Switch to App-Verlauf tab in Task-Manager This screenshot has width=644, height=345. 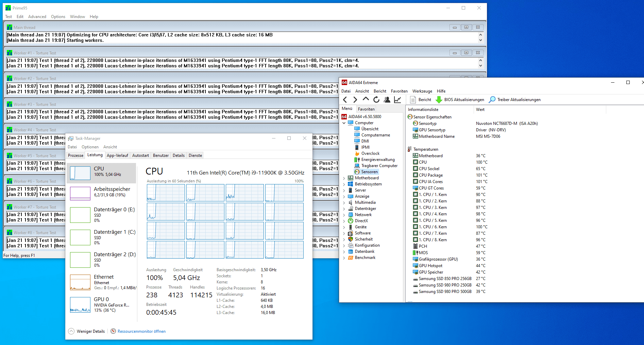click(117, 155)
